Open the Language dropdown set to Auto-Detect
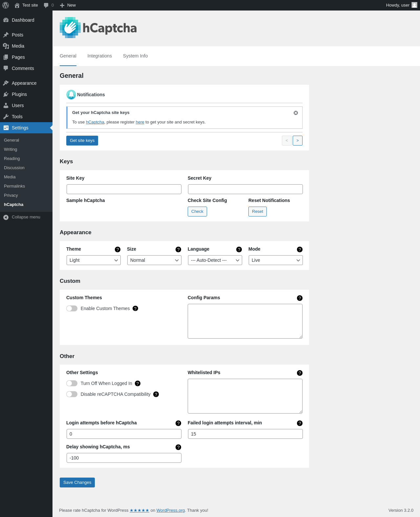This screenshot has height=517, width=420. click(215, 260)
